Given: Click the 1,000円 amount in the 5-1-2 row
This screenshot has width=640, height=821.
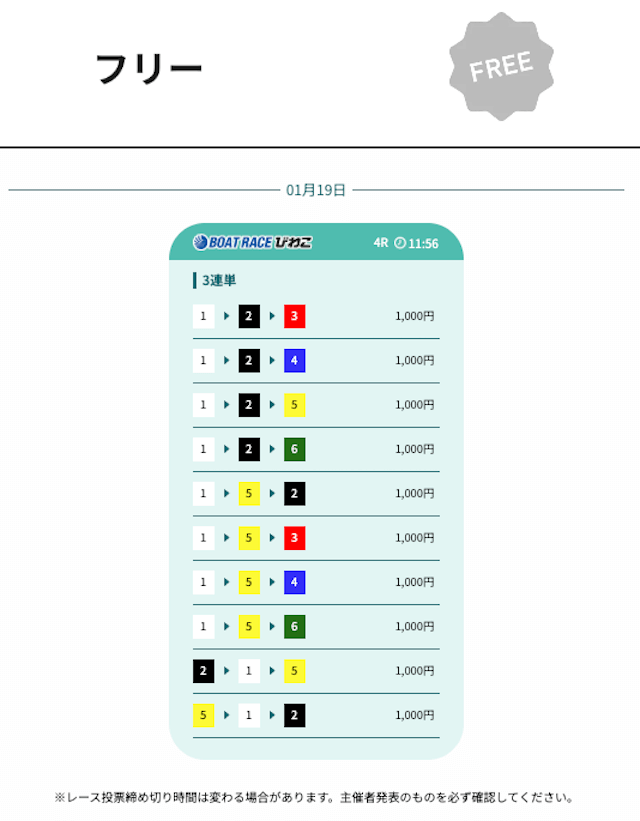Looking at the screenshot, I should click(414, 715).
